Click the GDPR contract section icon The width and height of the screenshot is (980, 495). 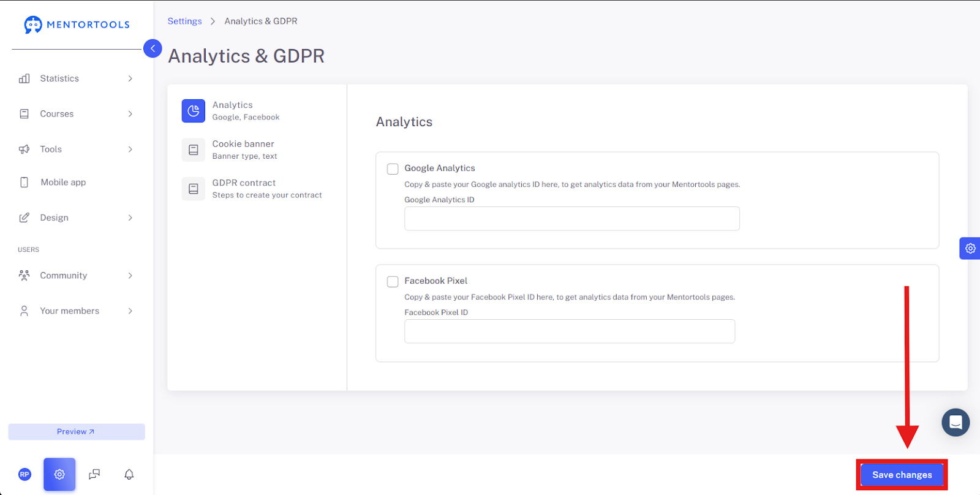click(194, 189)
